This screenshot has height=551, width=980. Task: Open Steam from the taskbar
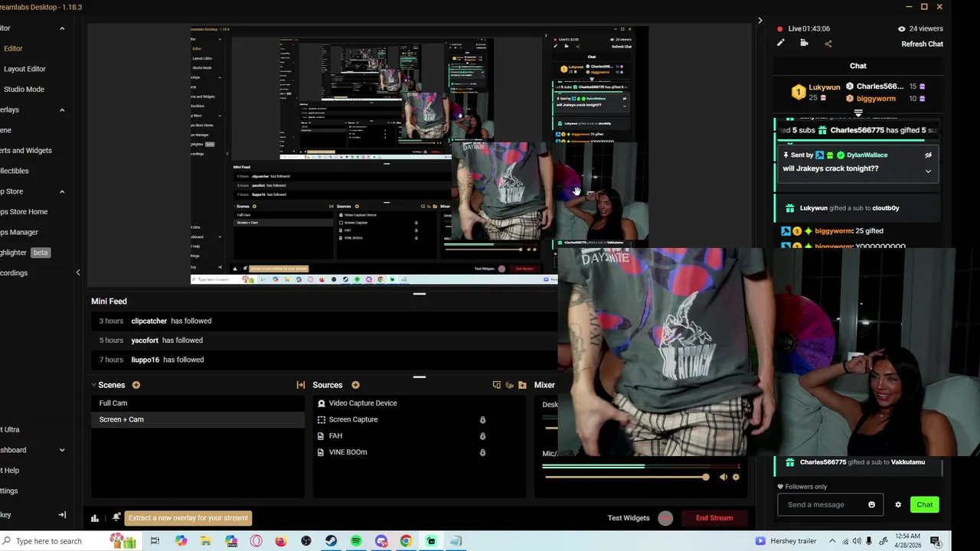click(x=331, y=541)
